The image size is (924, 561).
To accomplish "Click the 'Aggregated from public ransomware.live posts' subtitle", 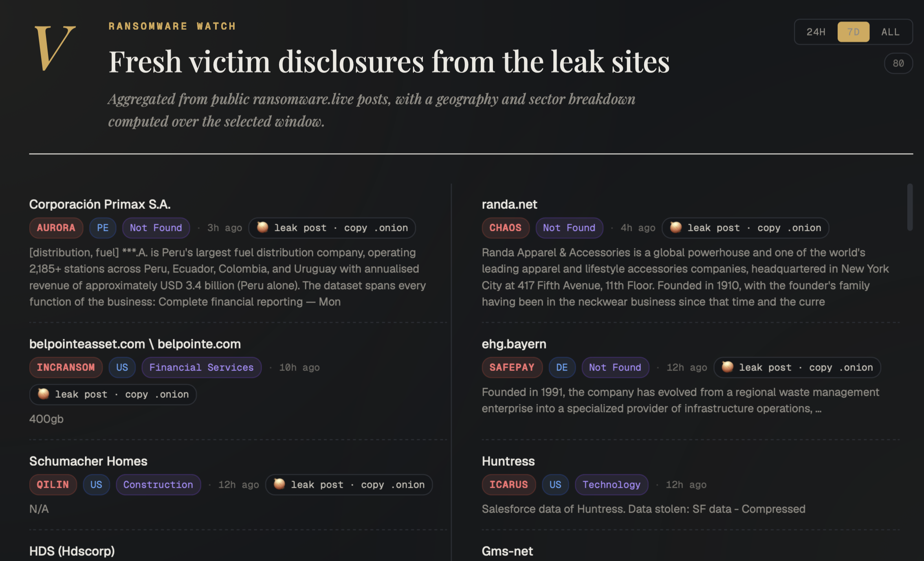I will coord(372,110).
